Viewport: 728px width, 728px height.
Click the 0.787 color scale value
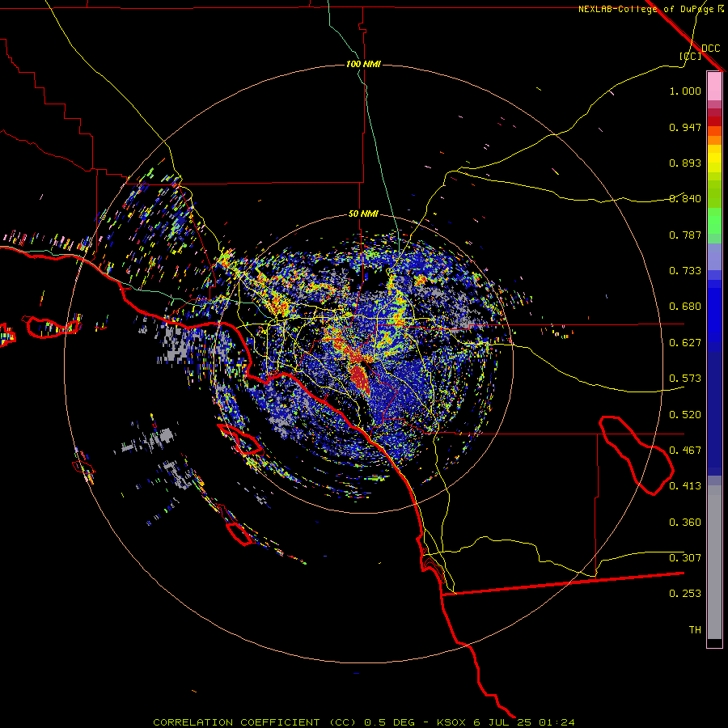click(685, 235)
